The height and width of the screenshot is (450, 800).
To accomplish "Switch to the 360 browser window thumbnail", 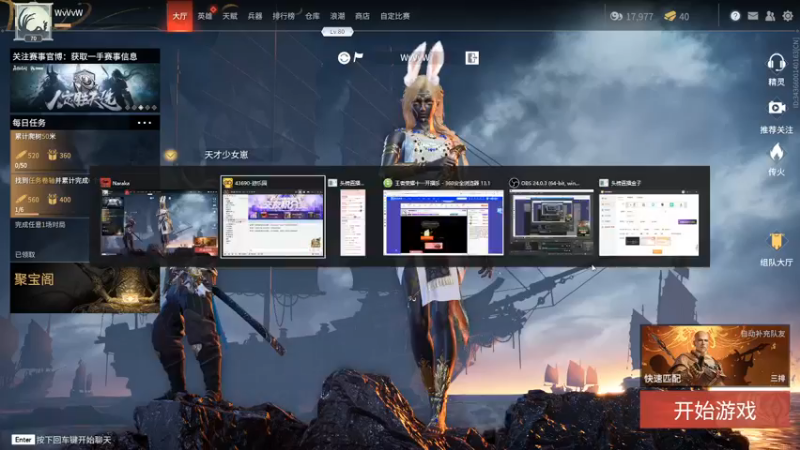I will click(443, 222).
